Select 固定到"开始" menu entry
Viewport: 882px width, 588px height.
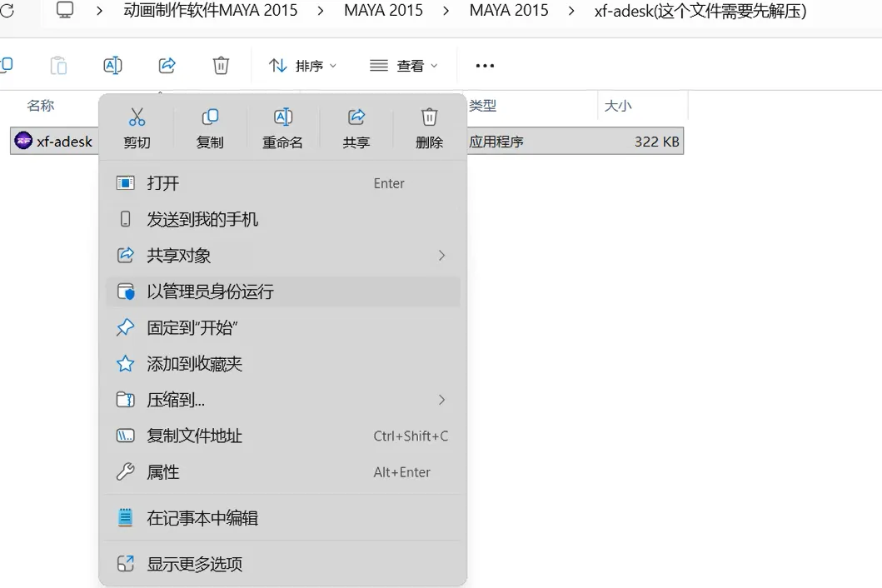283,327
